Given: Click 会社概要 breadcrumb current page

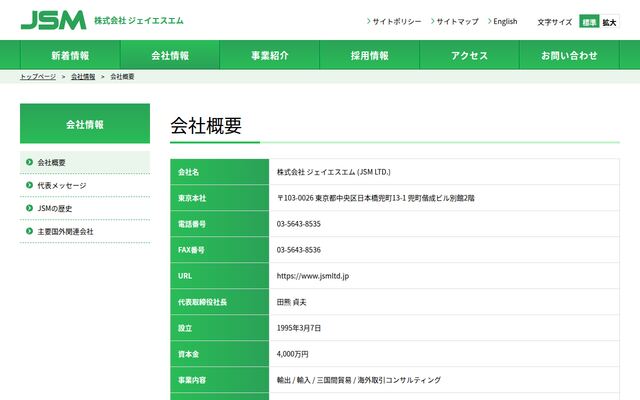Looking at the screenshot, I should pyautogui.click(x=122, y=76).
